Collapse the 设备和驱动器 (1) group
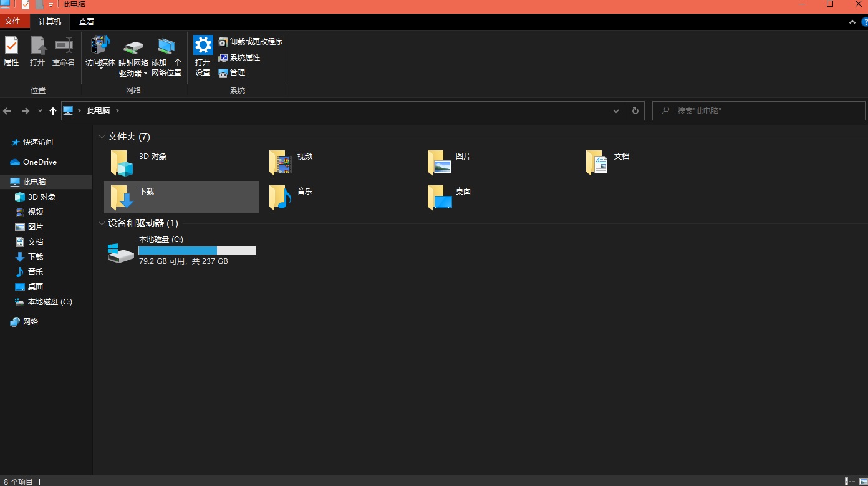868x486 pixels. tap(102, 223)
